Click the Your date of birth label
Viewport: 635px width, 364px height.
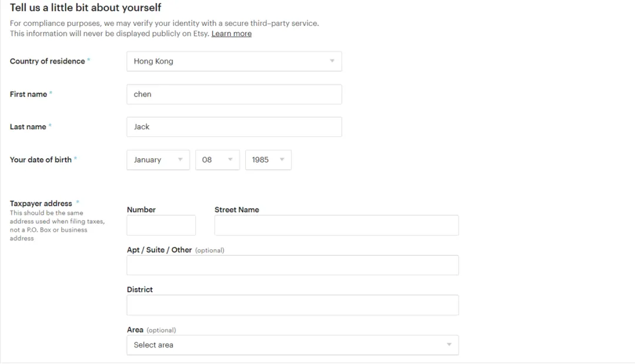coord(41,160)
